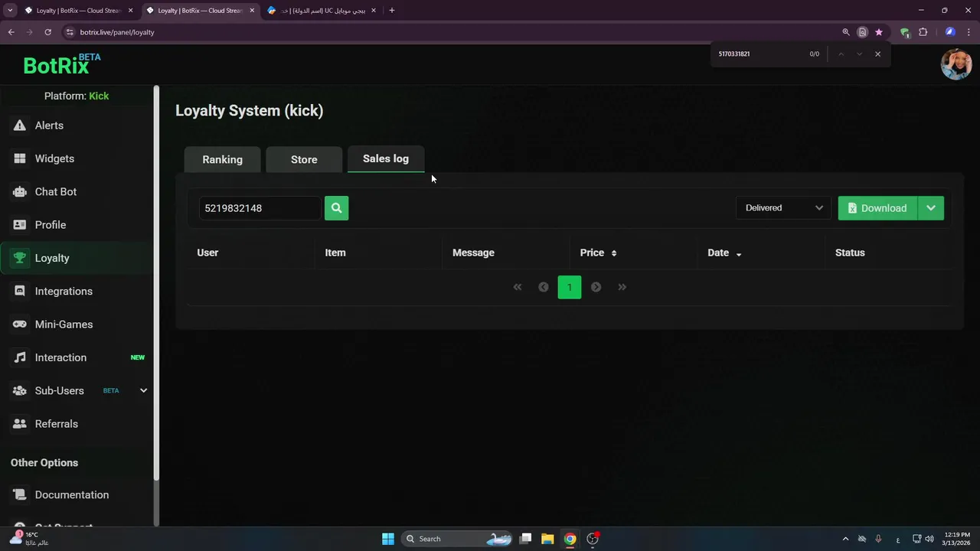Switch to the Arabic UC browser tab

pos(322,11)
